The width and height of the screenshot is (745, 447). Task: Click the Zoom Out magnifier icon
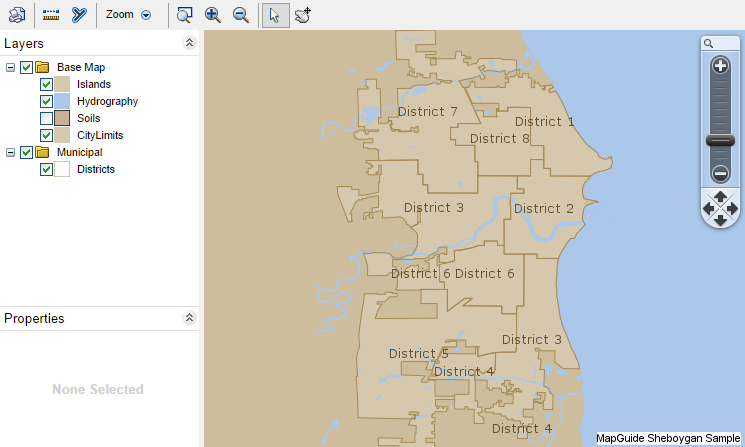(x=241, y=15)
